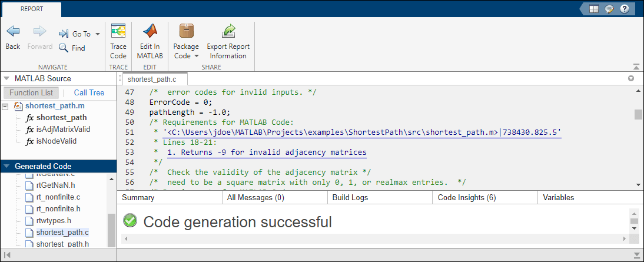644x262 pixels.
Task: Click the Export Report Information icon
Action: (x=228, y=32)
